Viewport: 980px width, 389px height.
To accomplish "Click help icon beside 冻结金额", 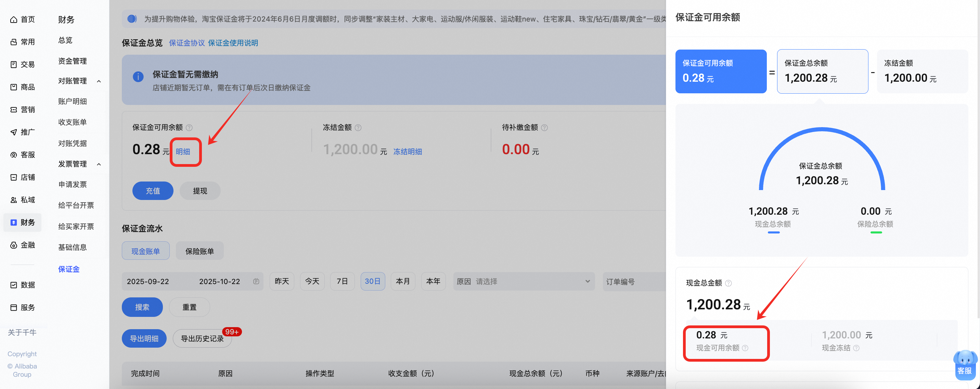I will coord(358,128).
